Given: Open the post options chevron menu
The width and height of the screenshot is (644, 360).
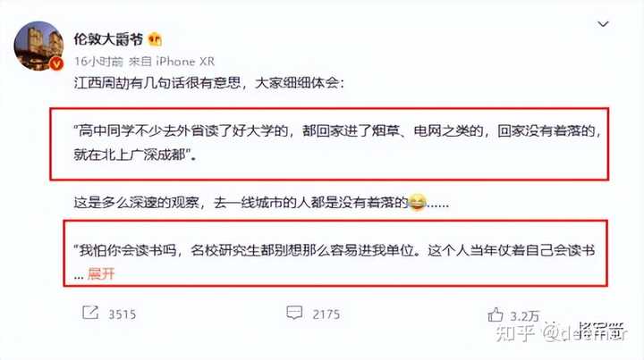Looking at the screenshot, I should tap(603, 24).
